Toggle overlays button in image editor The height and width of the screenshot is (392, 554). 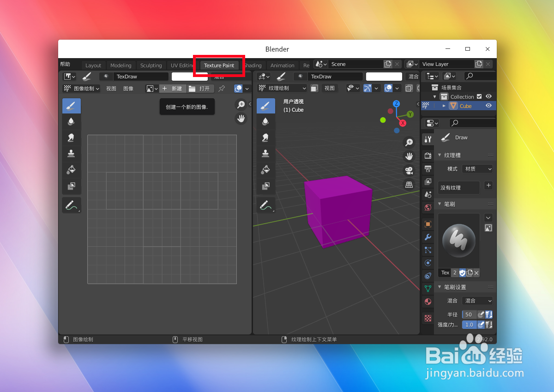[238, 88]
